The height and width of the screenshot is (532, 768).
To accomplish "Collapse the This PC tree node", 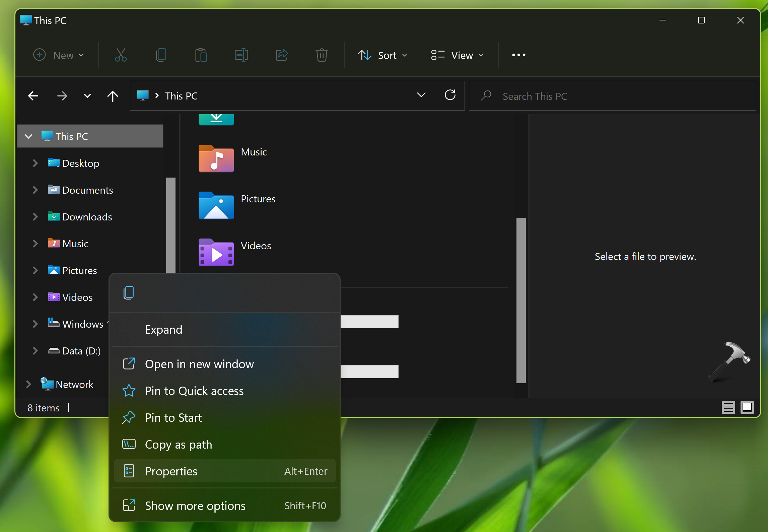I will click(x=28, y=136).
